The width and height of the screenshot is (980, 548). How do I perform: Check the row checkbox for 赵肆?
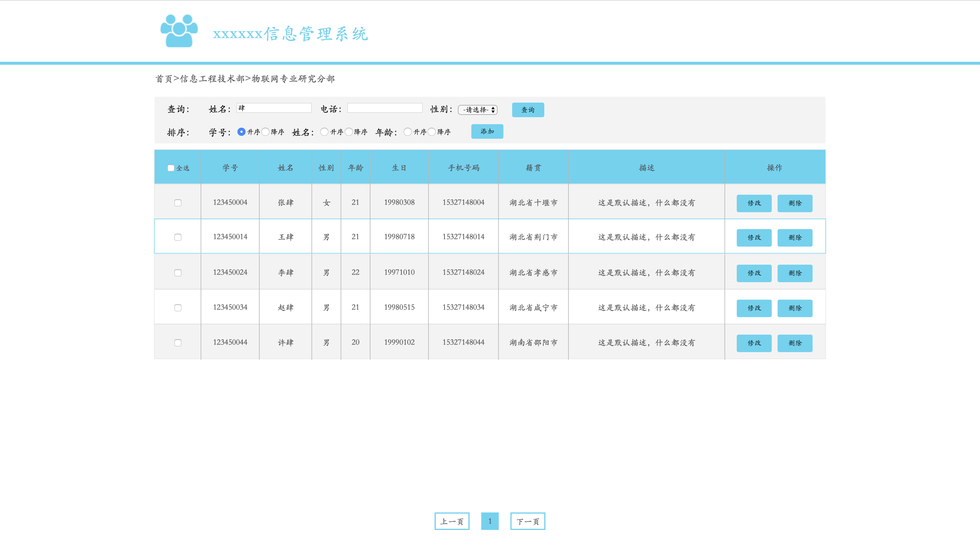click(178, 308)
